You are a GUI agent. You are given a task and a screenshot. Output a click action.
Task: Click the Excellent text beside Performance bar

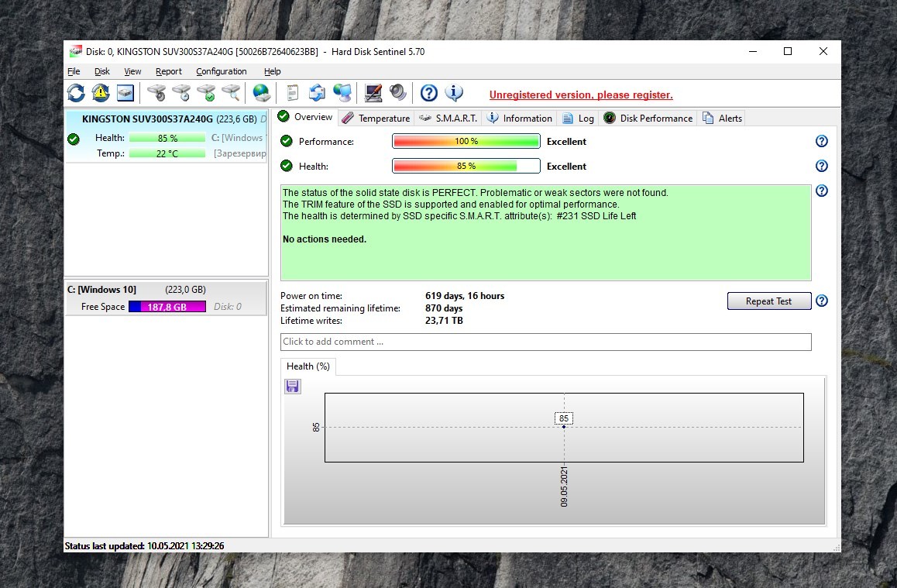(x=566, y=141)
